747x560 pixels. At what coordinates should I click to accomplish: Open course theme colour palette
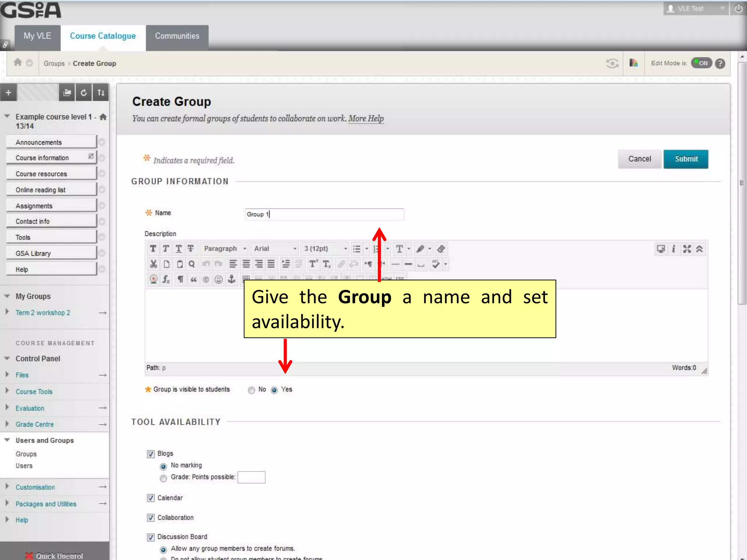point(634,63)
